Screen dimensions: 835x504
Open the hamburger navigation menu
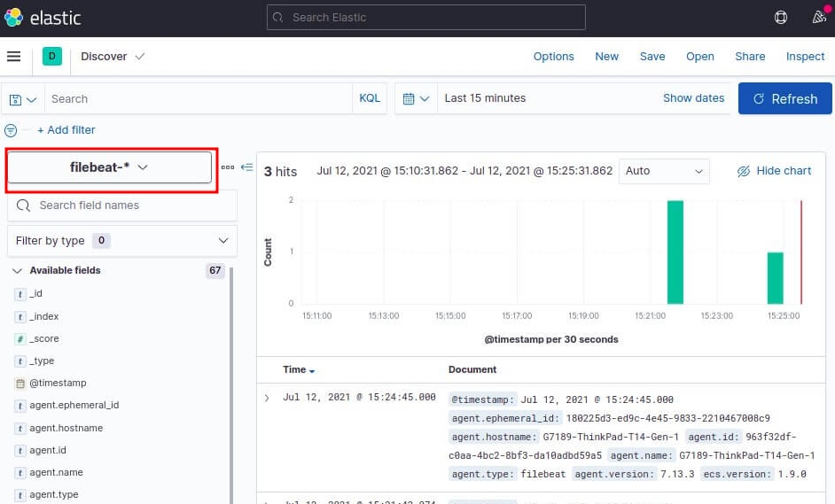(x=13, y=57)
